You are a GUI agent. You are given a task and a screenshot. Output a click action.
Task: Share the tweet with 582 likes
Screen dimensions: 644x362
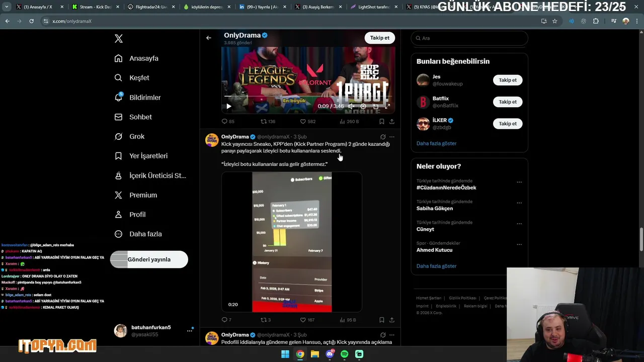click(391, 121)
